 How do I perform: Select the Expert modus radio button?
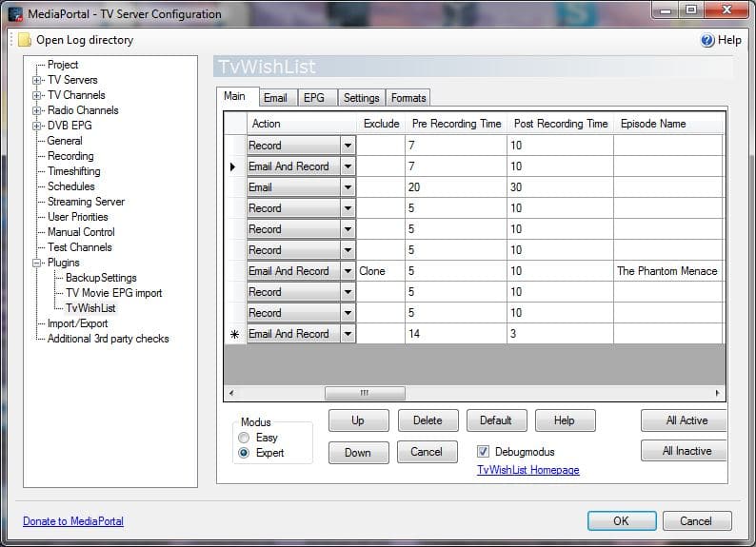coord(244,453)
